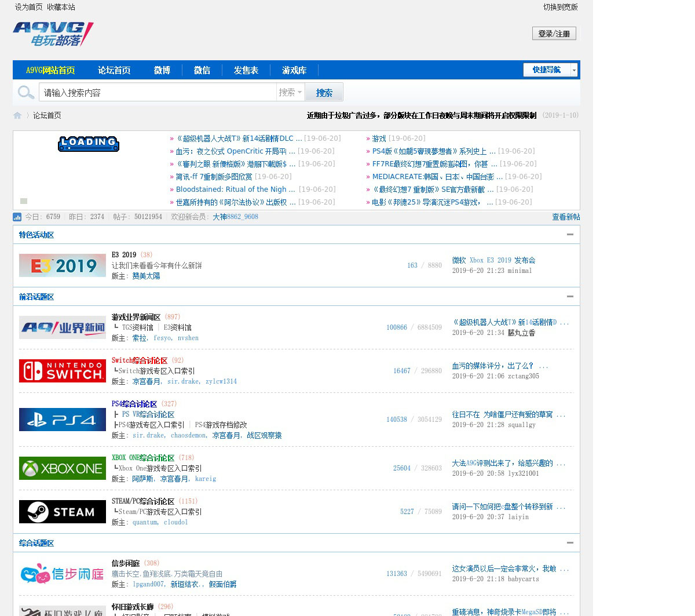
Task: Open new member 大神8862_9608 profile
Action: coord(235,217)
